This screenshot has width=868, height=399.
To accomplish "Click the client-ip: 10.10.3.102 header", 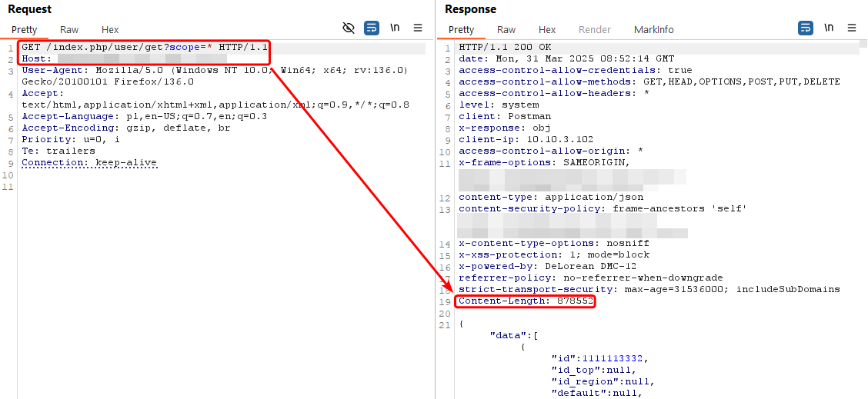I will [526, 139].
